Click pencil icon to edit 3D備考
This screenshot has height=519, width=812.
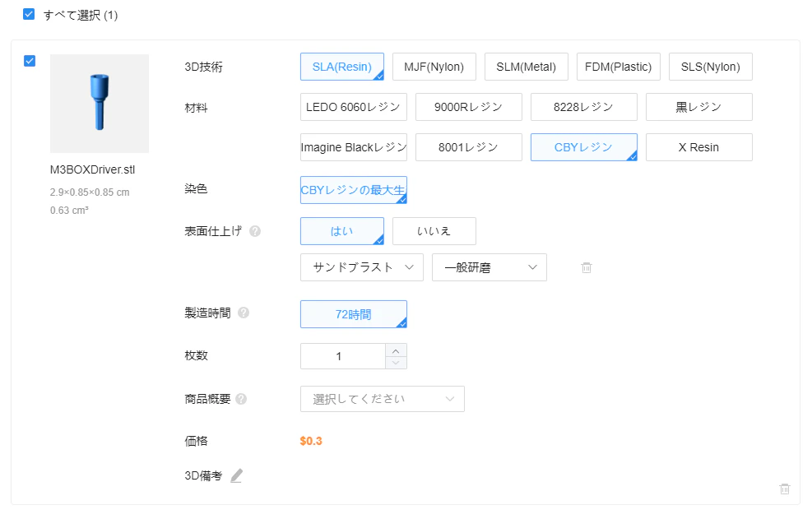click(237, 475)
